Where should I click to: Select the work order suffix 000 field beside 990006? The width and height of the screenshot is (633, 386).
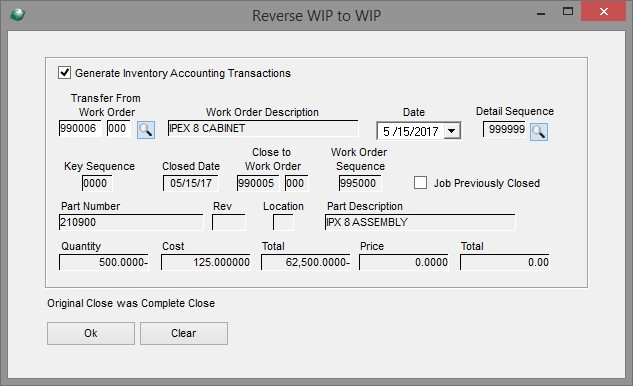(119, 128)
